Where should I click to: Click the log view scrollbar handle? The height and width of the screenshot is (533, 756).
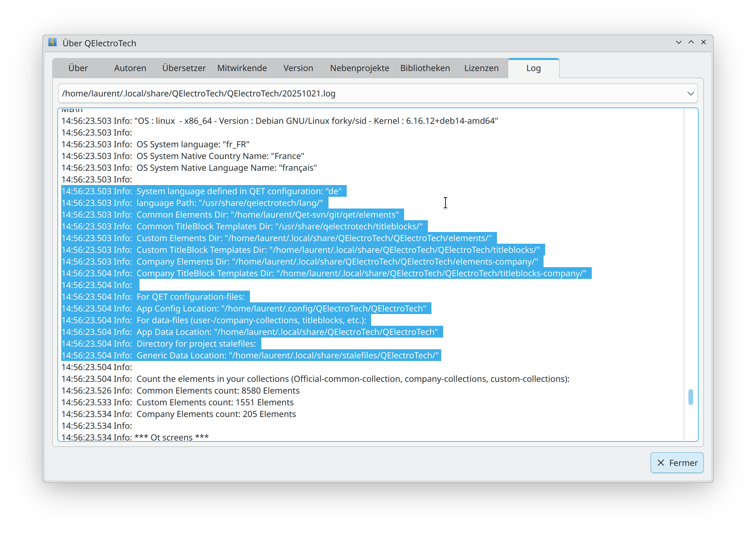[691, 397]
